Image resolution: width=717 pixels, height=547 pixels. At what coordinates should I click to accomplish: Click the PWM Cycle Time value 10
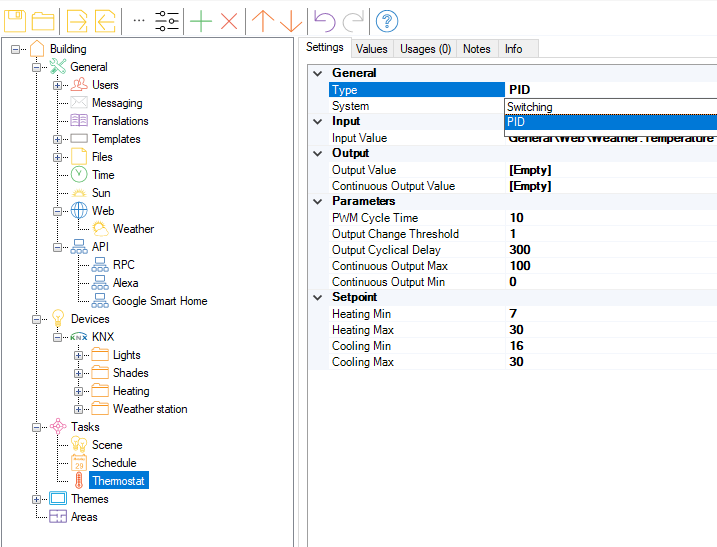[516, 218]
